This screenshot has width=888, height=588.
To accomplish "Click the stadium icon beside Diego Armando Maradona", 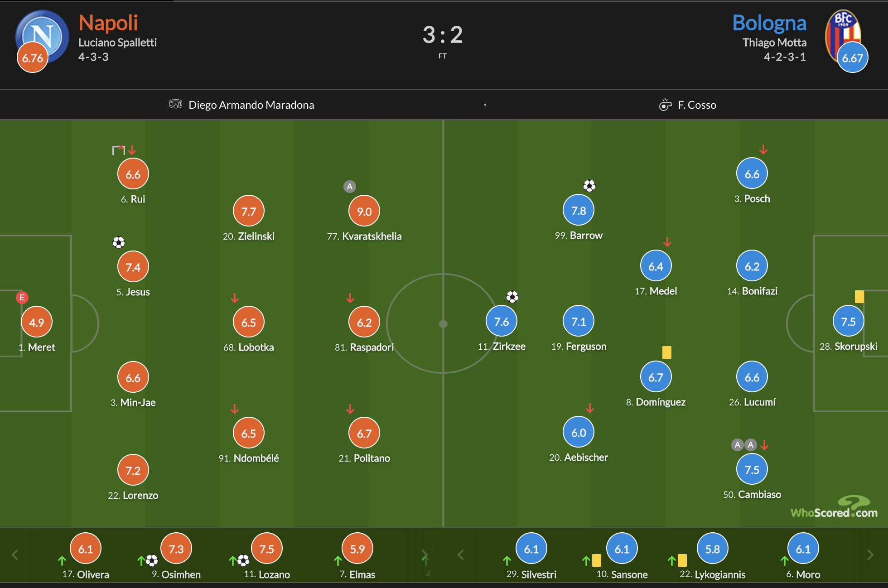I will (x=175, y=104).
